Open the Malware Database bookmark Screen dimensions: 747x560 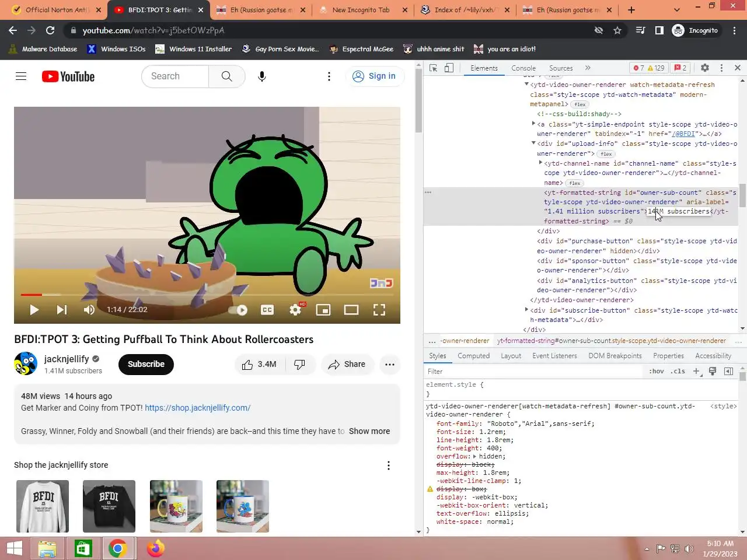pos(43,49)
